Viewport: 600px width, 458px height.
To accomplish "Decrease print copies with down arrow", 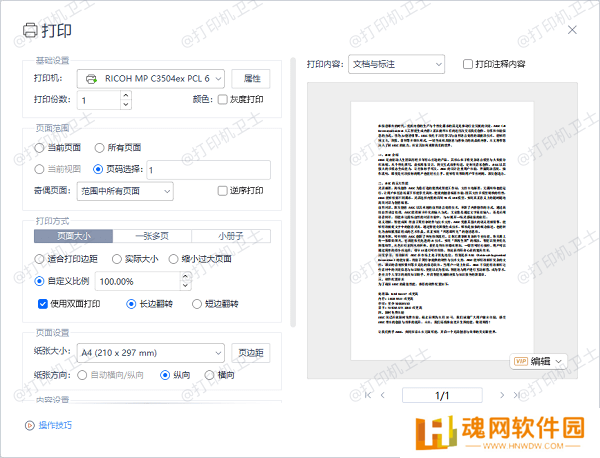I will point(126,104).
